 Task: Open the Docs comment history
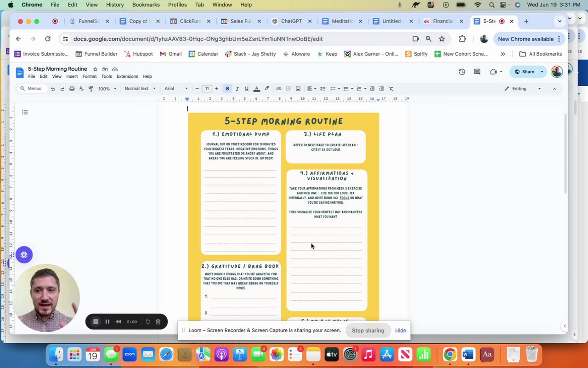(477, 72)
